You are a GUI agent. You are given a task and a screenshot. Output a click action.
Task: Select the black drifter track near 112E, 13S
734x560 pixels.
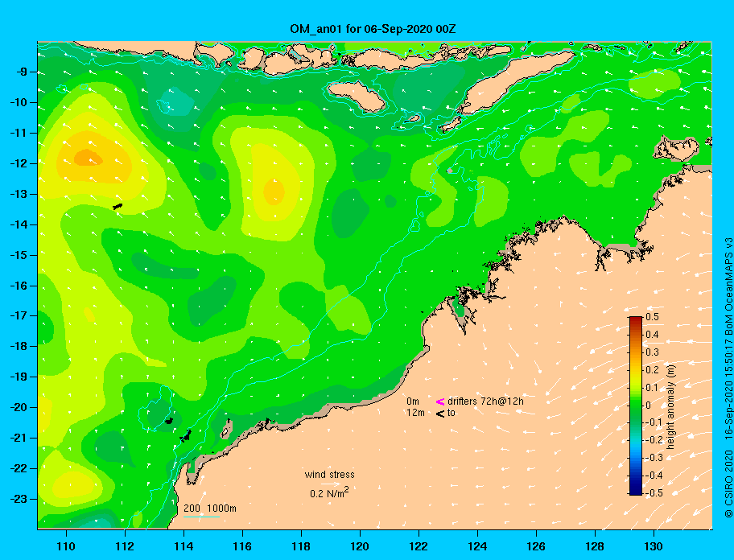click(x=118, y=206)
